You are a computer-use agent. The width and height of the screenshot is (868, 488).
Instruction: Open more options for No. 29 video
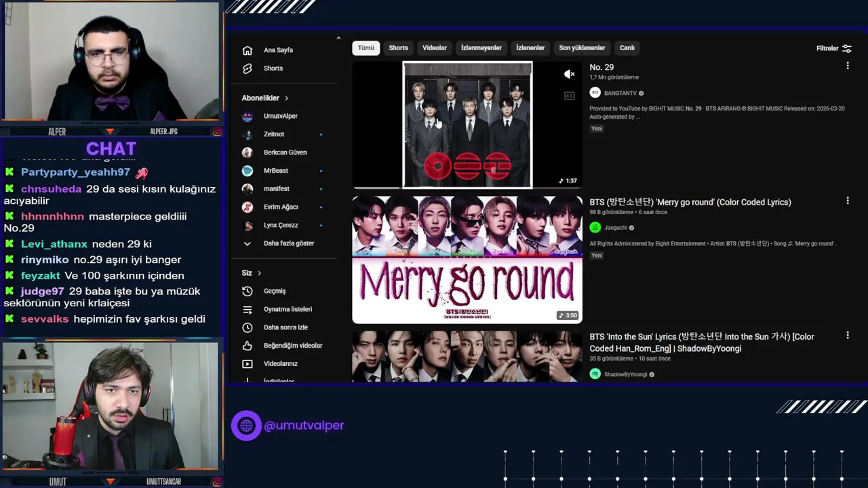click(x=848, y=66)
